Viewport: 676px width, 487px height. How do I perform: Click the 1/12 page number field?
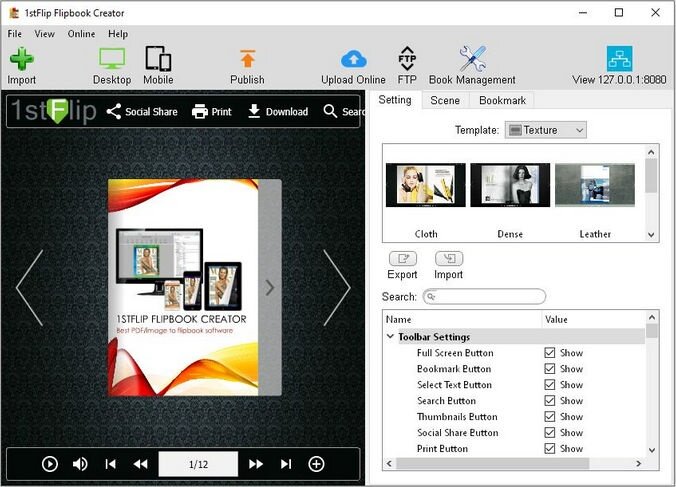(198, 464)
